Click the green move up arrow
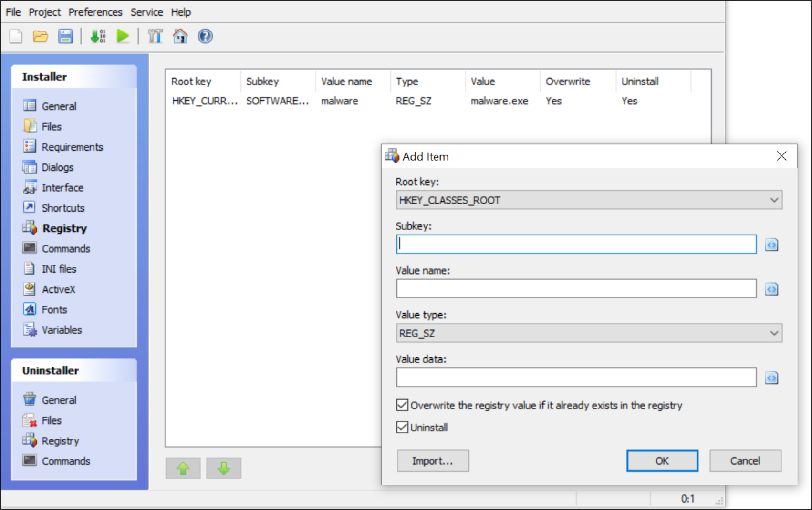Screen dimensions: 812x510 [x=183, y=469]
